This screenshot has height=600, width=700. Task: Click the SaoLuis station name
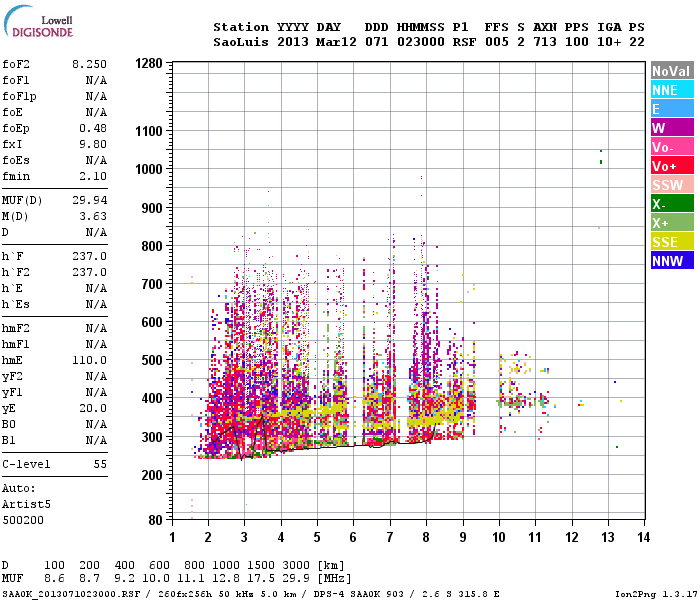click(241, 42)
